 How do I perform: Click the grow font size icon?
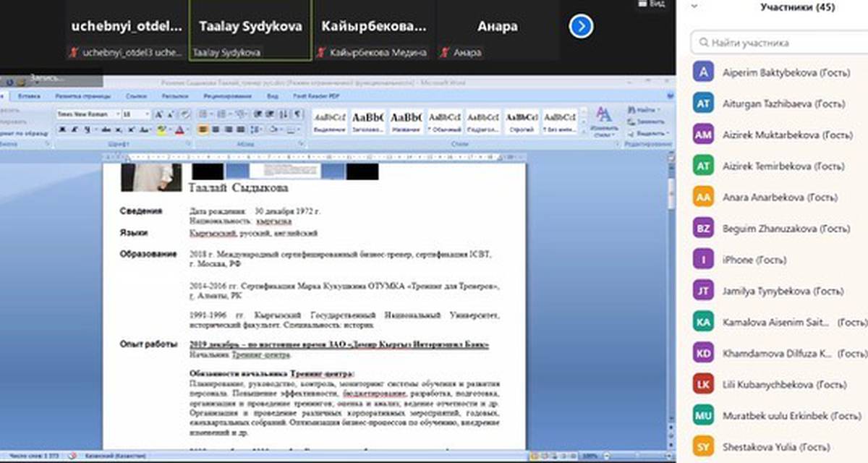pos(158,114)
